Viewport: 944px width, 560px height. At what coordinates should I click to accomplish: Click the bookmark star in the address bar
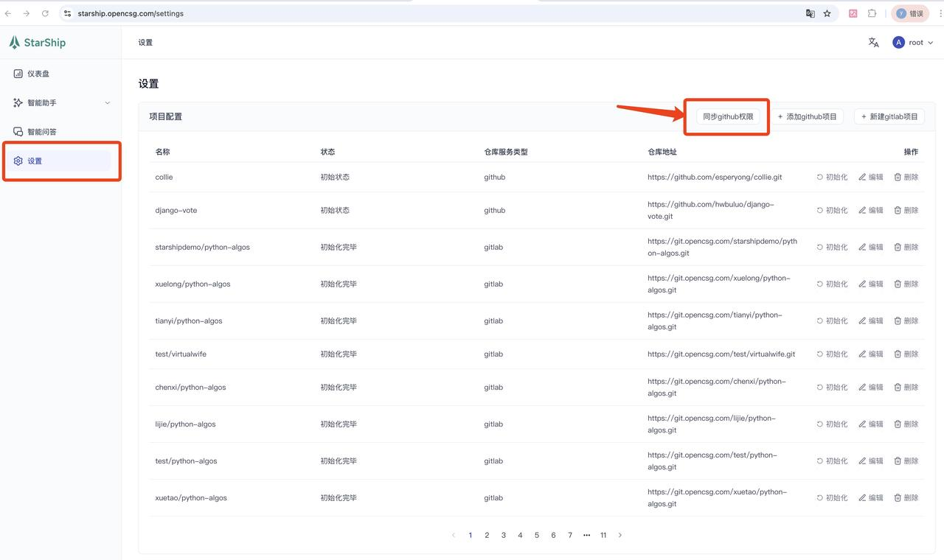(826, 13)
